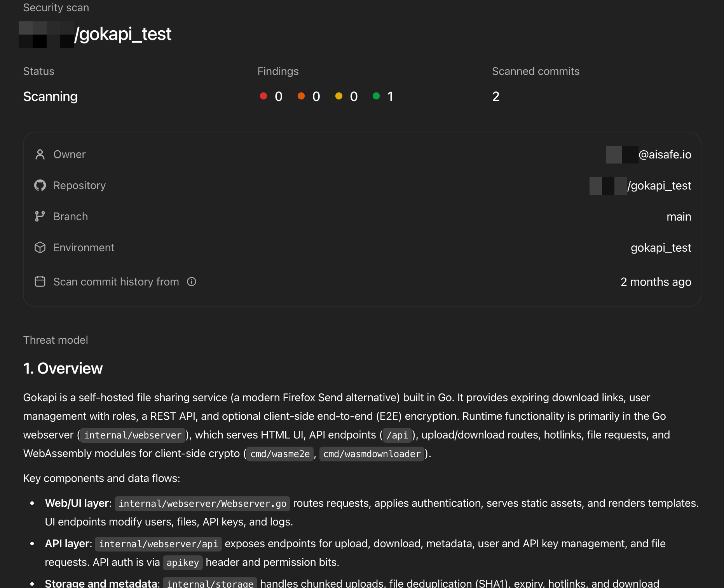Click the GitHub Repository icon
The height and width of the screenshot is (588, 724).
pos(40,186)
